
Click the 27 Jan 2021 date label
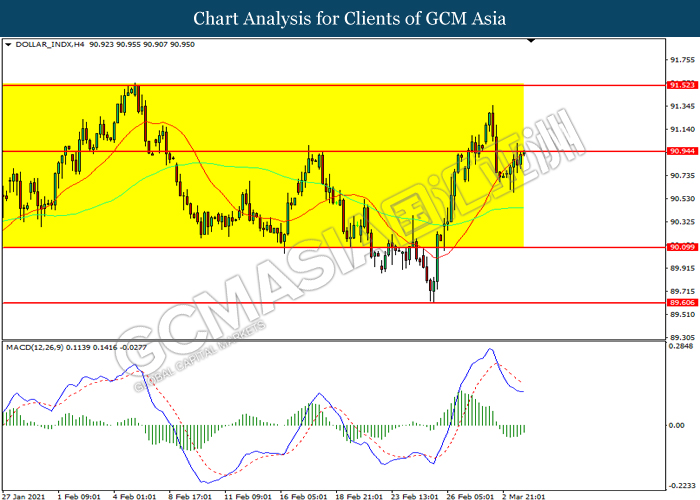point(23,496)
